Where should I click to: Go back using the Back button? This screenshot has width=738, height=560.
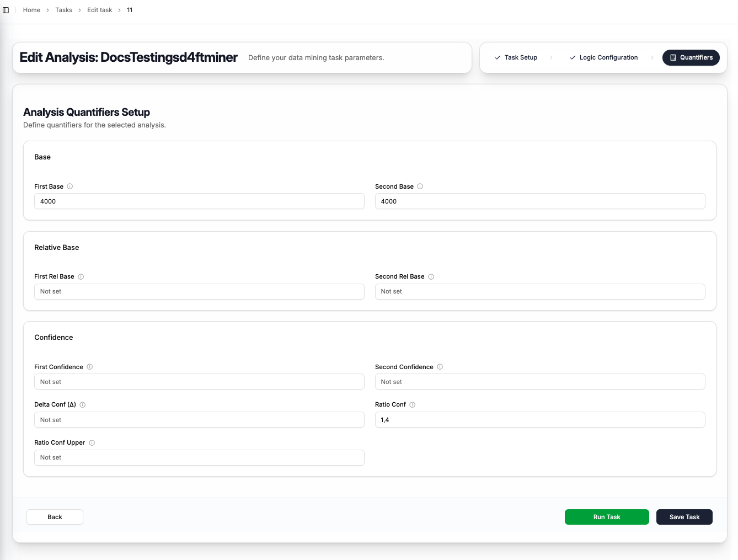pyautogui.click(x=55, y=517)
